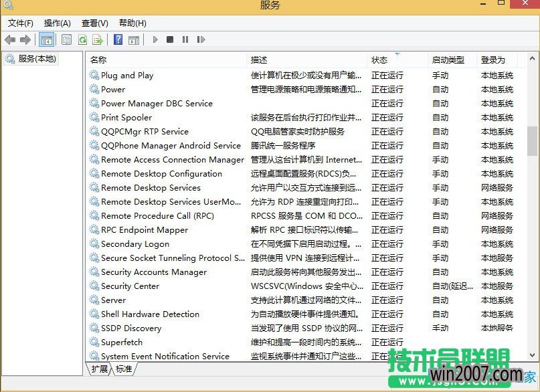This screenshot has height=392, width=540.
Task: Click the Export List toolbar icon
Action: coord(98,40)
